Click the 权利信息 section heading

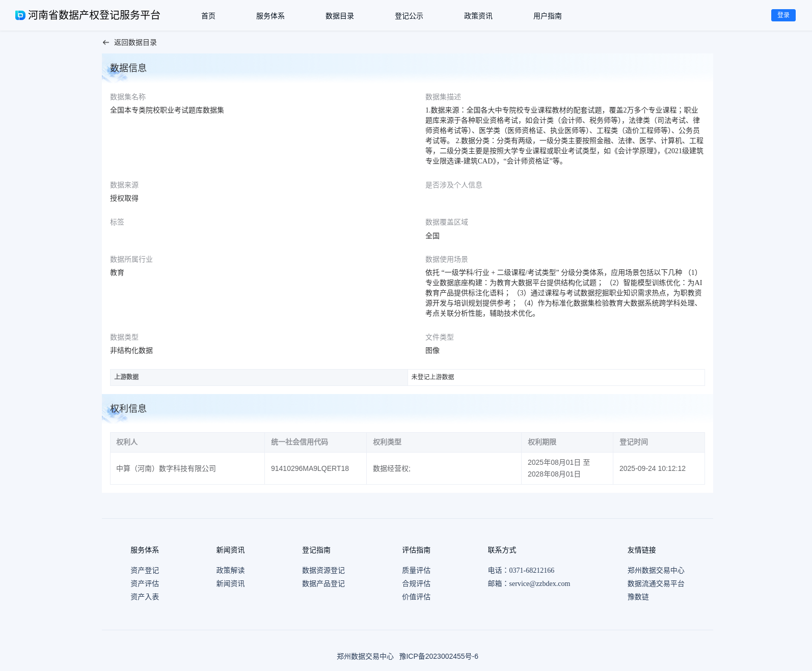(128, 408)
